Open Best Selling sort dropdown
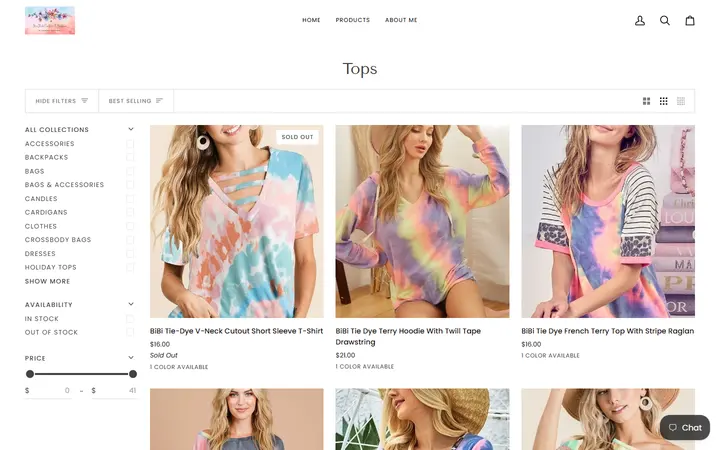The height and width of the screenshot is (450, 720). 136,101
